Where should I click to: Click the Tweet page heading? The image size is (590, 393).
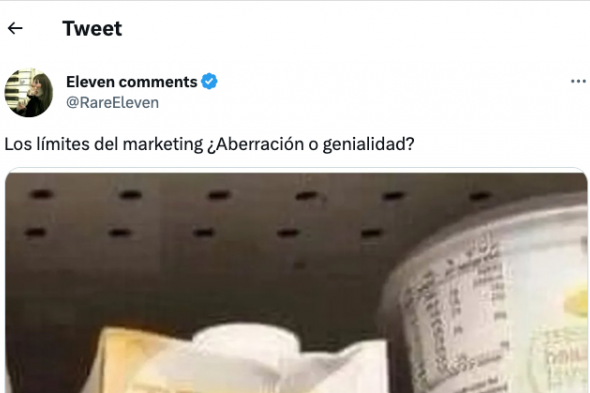coord(92,28)
